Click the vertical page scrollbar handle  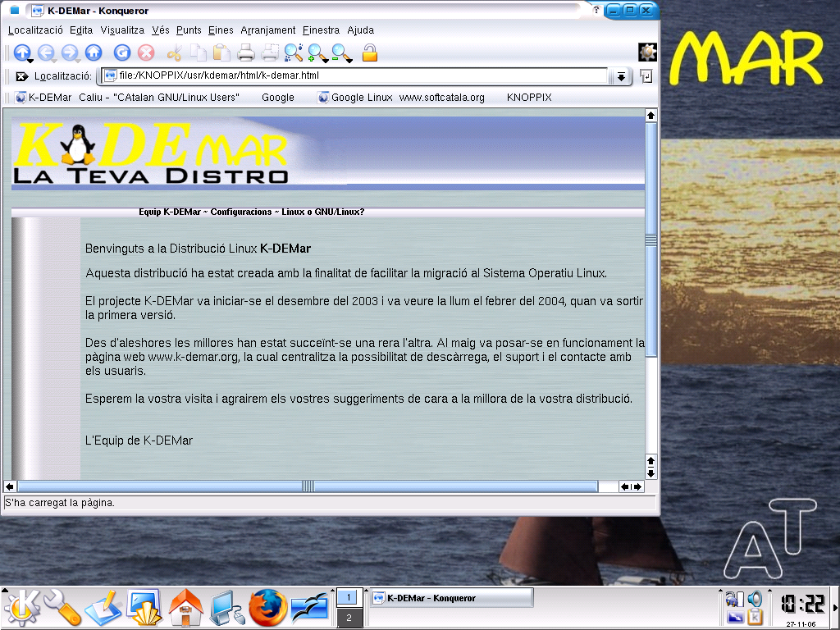click(x=651, y=238)
